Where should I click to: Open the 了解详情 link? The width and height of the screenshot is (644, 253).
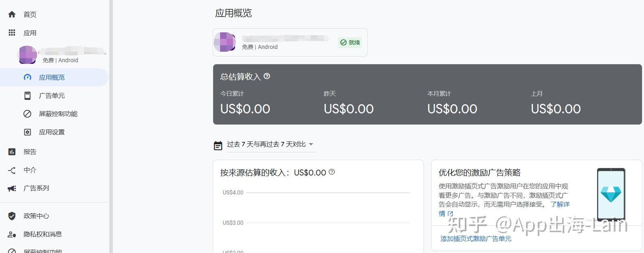560,205
